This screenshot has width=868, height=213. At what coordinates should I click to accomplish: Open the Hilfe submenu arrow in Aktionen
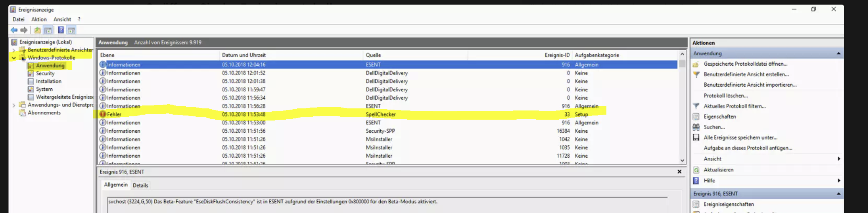(839, 181)
